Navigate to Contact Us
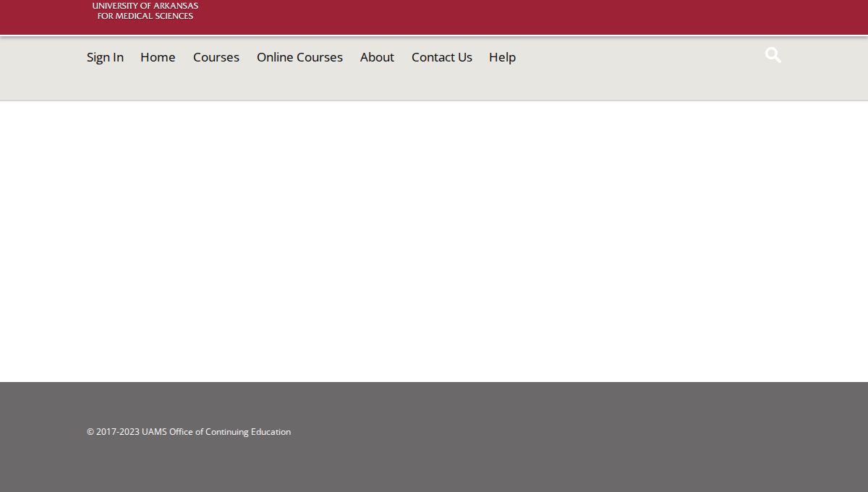The width and height of the screenshot is (868, 492). [442, 57]
